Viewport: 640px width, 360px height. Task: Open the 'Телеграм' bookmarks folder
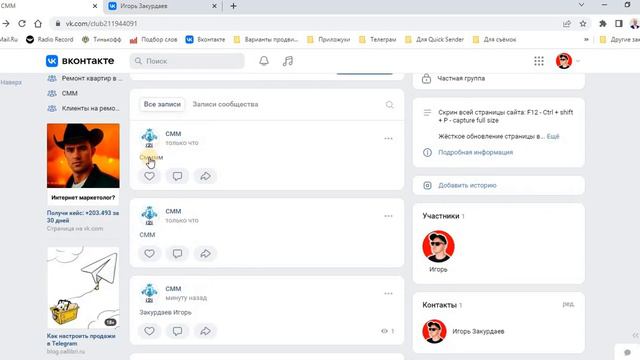coord(378,40)
